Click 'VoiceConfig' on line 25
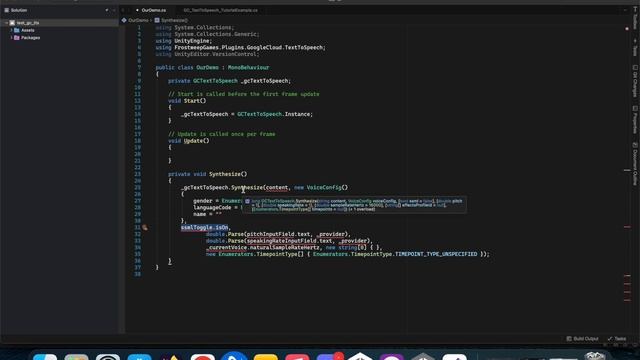This screenshot has width=640, height=360. 324,187
